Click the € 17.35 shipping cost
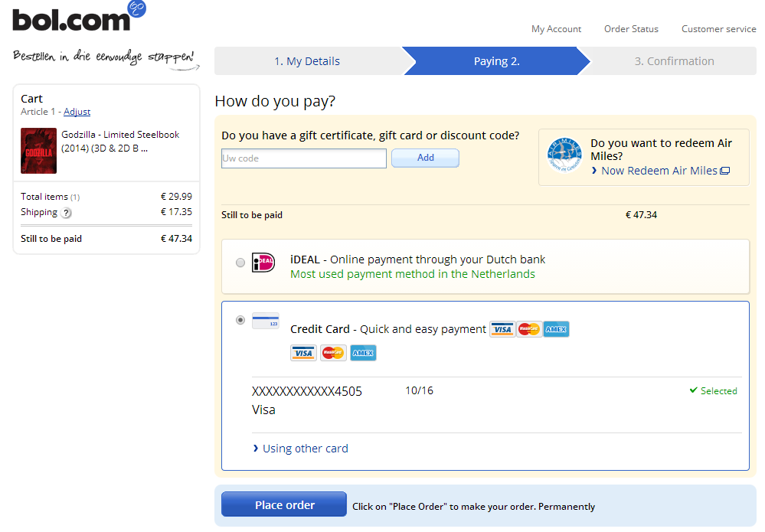765x532 pixels. (177, 211)
